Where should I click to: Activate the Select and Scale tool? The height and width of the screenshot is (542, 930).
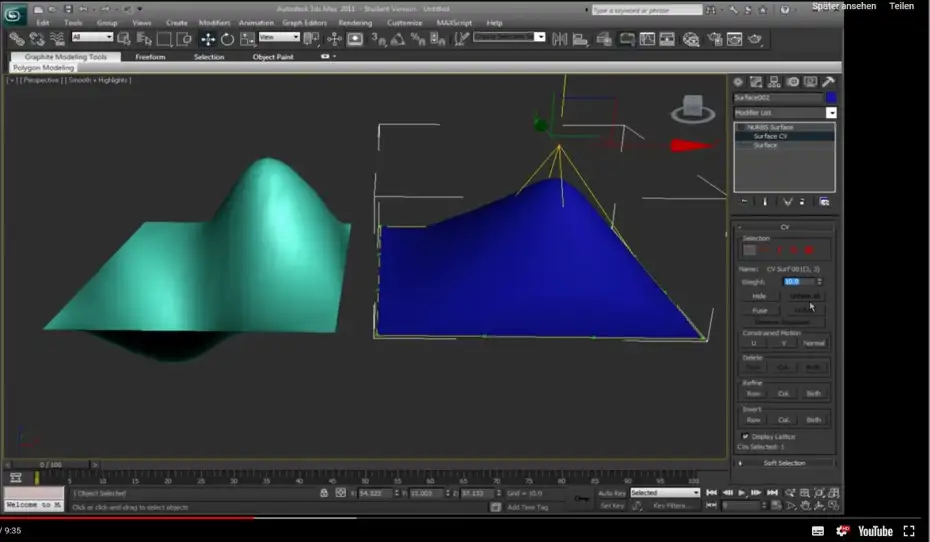pyautogui.click(x=247, y=39)
